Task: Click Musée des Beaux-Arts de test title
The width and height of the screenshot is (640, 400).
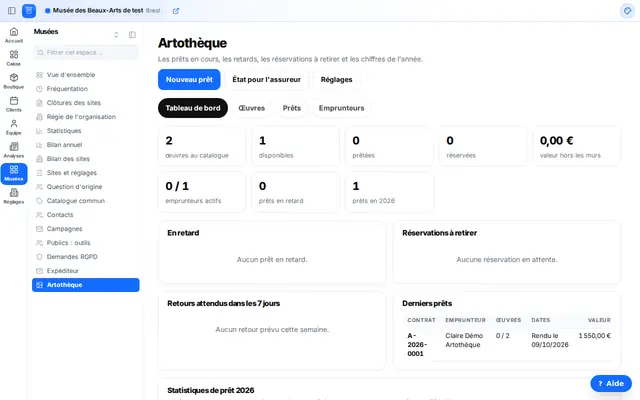Action: tap(98, 11)
